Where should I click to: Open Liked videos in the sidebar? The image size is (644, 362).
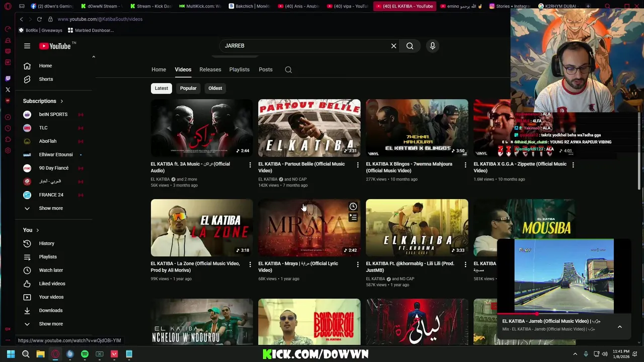(x=51, y=284)
